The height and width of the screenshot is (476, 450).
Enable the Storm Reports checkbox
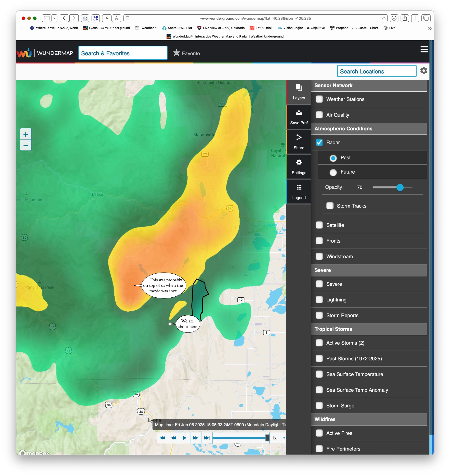319,315
